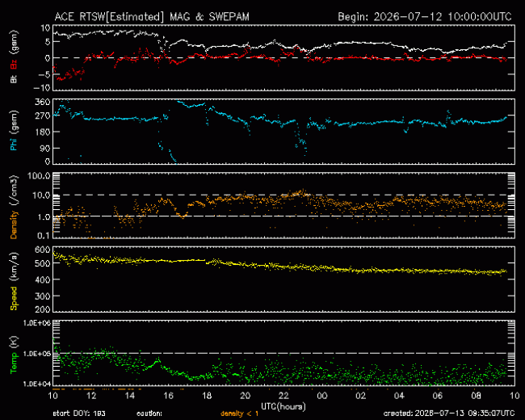Click the '600' tick on the Speed axis
The width and height of the screenshot is (525, 420).
pyautogui.click(x=43, y=250)
